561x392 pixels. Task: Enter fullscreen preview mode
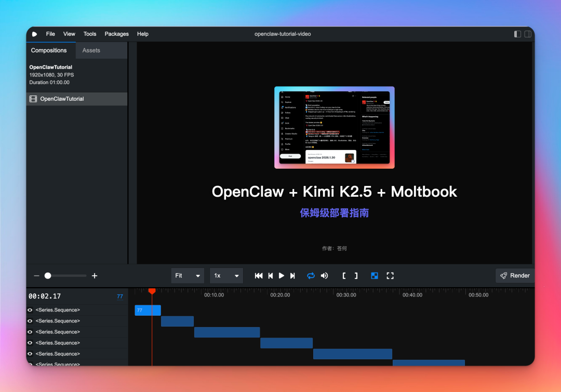(390, 276)
